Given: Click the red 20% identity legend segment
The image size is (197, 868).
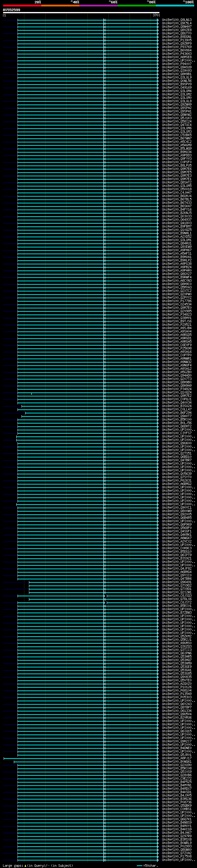Looking at the screenshot, I should pyautogui.click(x=22, y=6).
